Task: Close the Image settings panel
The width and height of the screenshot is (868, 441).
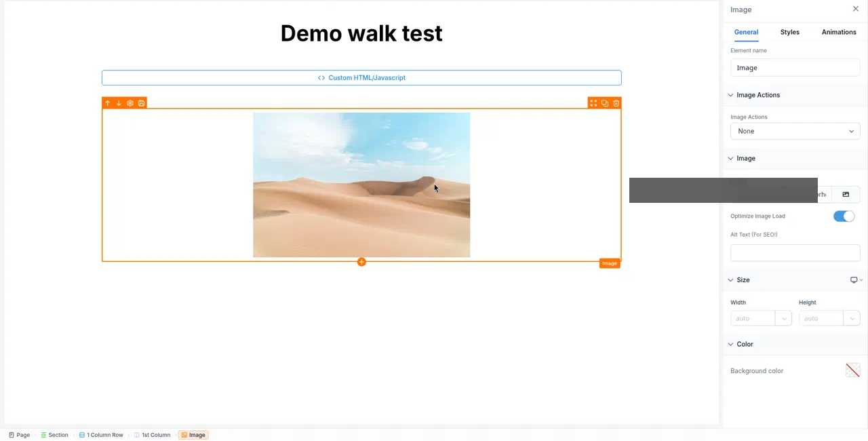Action: (x=855, y=9)
